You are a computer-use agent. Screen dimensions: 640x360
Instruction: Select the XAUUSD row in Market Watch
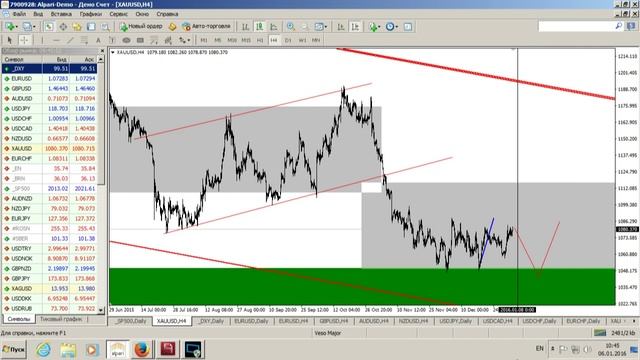[x=49, y=149]
